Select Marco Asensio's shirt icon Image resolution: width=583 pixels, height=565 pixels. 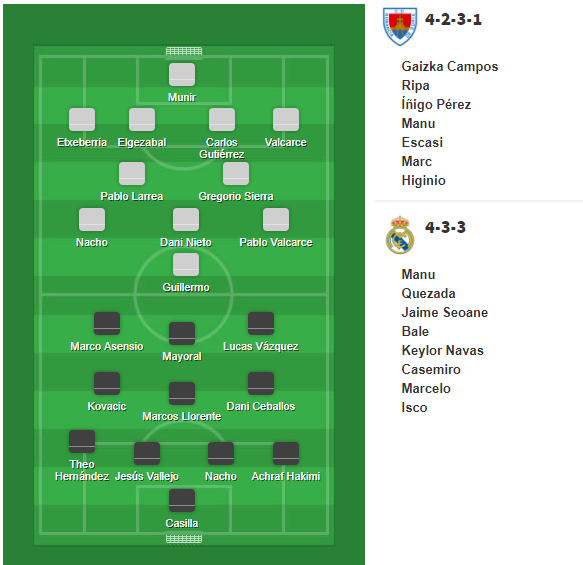tap(107, 323)
